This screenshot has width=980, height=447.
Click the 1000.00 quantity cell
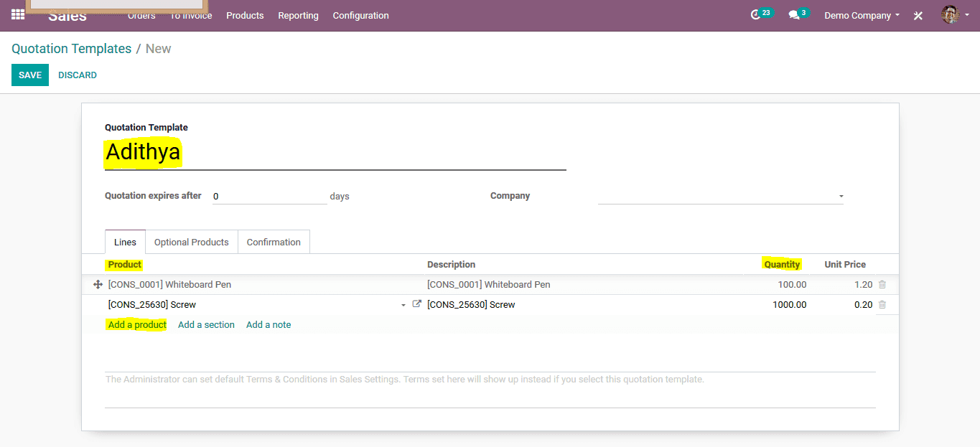point(776,305)
